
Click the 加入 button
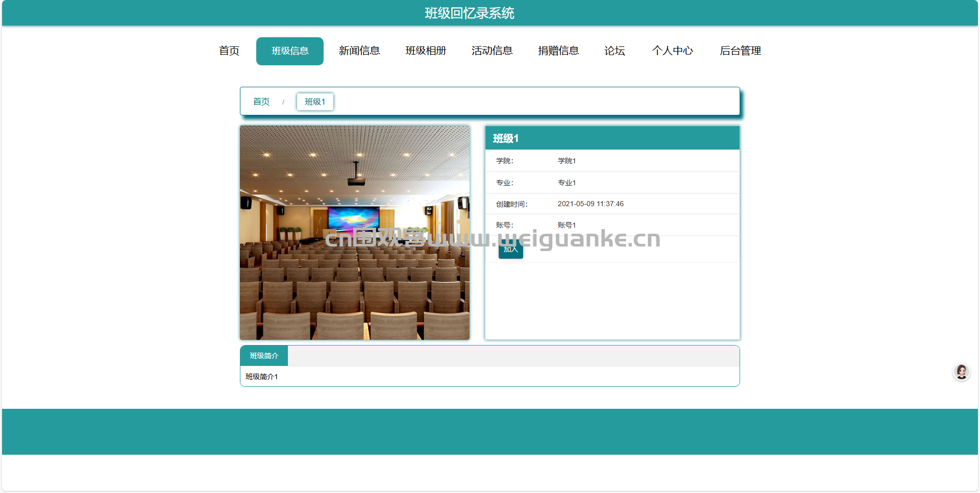[x=510, y=249]
